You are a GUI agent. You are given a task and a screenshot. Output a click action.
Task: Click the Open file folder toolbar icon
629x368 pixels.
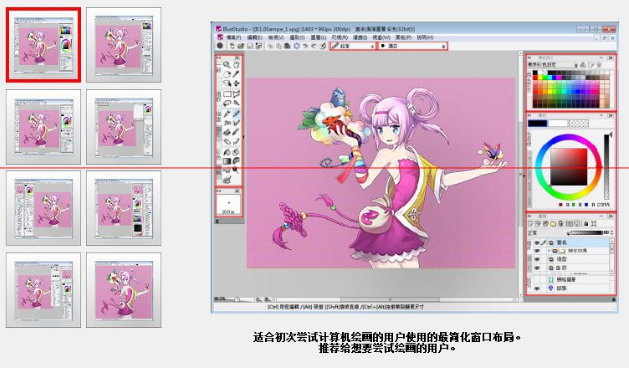coord(241,46)
